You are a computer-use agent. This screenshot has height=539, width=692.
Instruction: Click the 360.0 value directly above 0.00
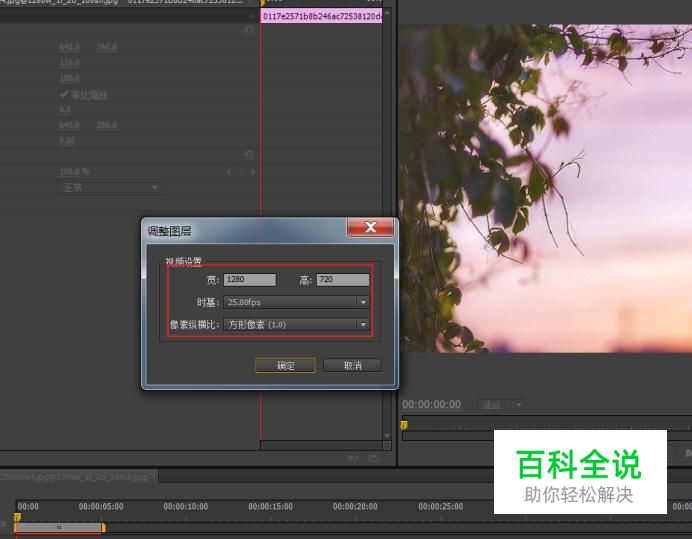pos(106,125)
